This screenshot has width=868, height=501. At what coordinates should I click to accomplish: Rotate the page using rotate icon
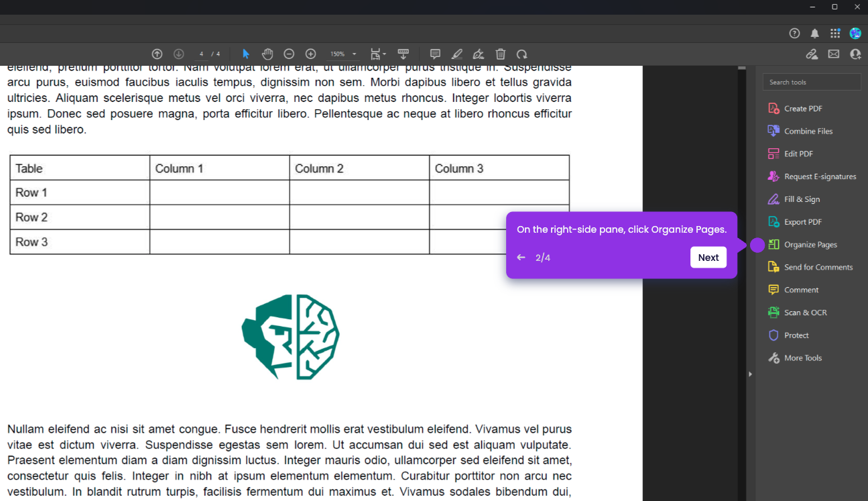tap(521, 54)
